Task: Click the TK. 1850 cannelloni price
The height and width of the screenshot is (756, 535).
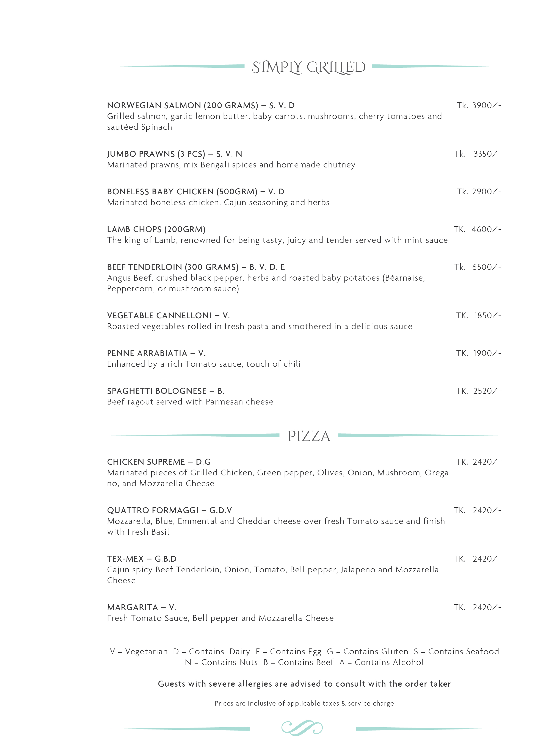Action: click(x=478, y=316)
